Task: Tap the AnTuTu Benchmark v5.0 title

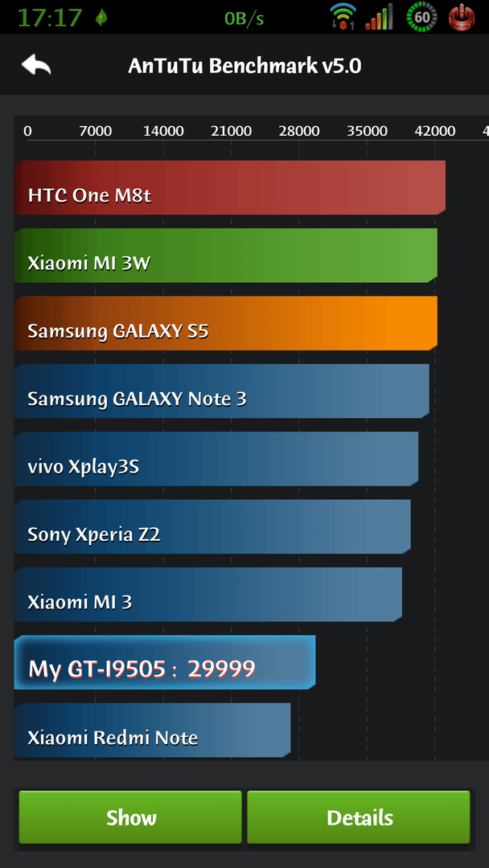Action: click(244, 66)
